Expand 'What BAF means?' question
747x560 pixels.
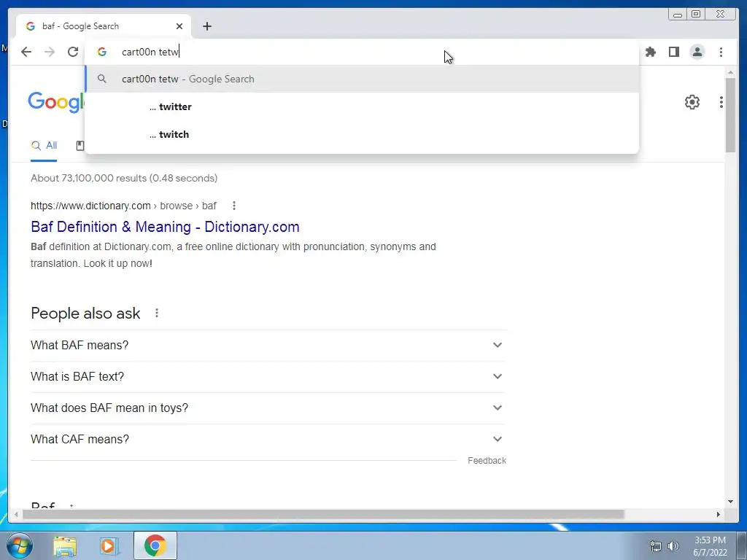[268, 345]
